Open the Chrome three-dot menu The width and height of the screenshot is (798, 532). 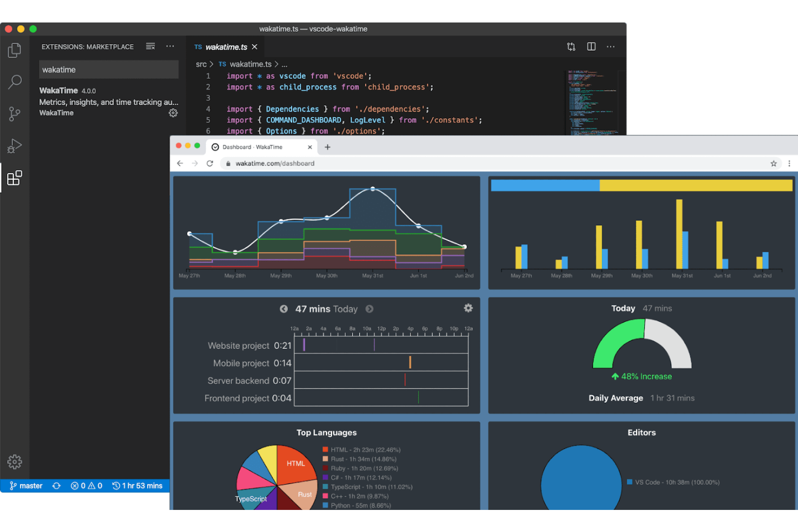789,163
